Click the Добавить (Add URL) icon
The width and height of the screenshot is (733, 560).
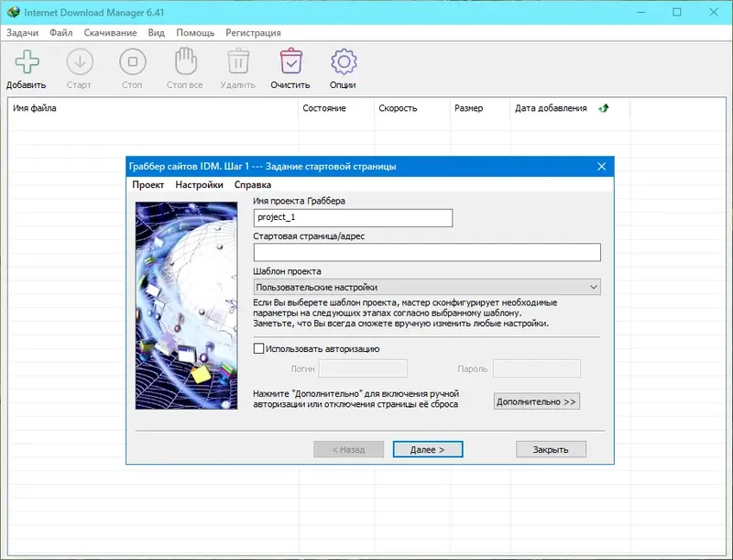tap(27, 64)
